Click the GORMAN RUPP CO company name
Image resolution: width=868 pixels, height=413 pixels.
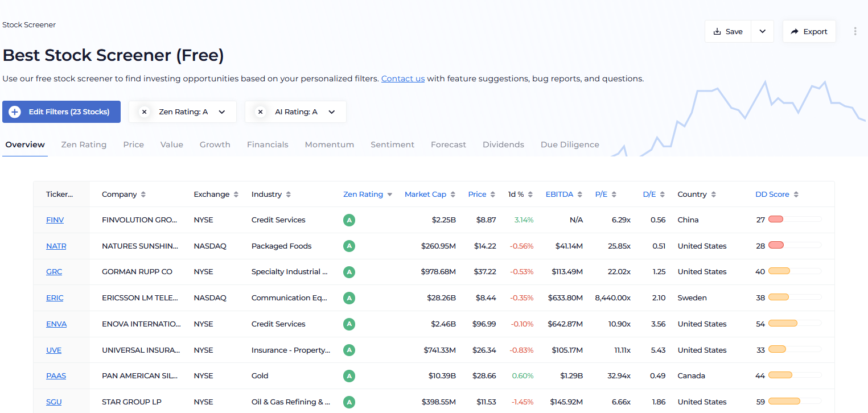pyautogui.click(x=137, y=272)
